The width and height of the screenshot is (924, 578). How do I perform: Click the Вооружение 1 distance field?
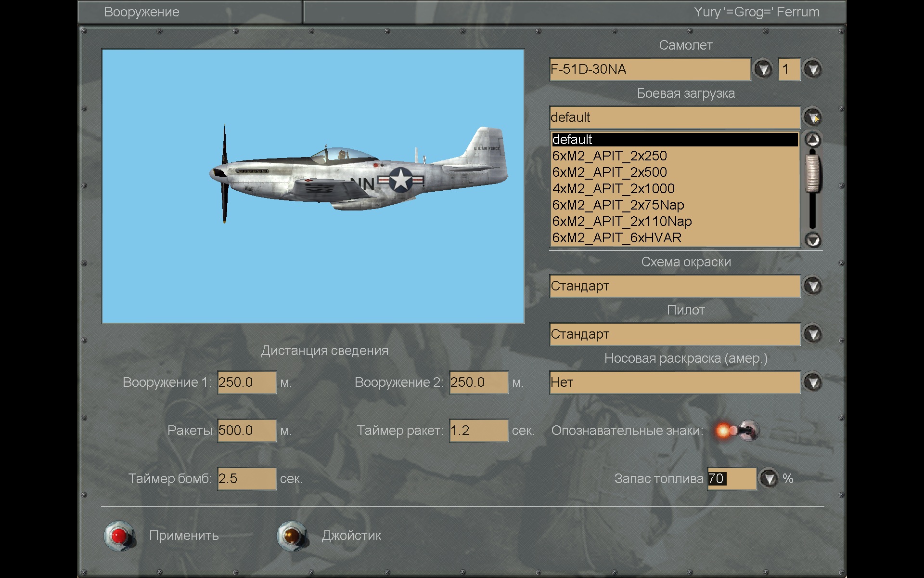246,382
